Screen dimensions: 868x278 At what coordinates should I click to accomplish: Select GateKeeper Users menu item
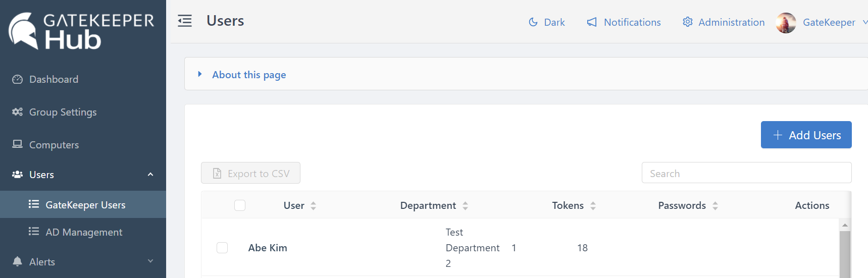[85, 205]
